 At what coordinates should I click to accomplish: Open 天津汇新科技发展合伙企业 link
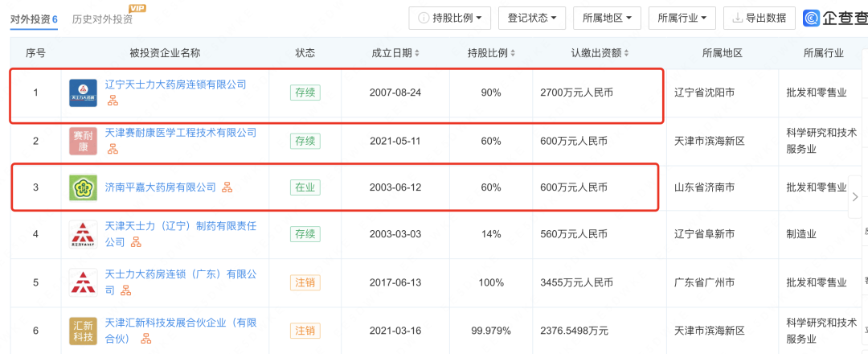point(181,330)
